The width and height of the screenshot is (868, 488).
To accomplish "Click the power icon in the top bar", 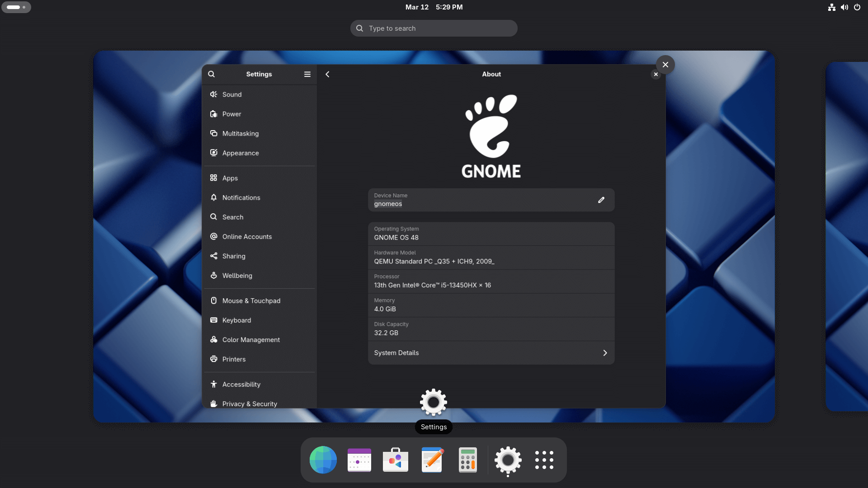I will click(x=857, y=7).
